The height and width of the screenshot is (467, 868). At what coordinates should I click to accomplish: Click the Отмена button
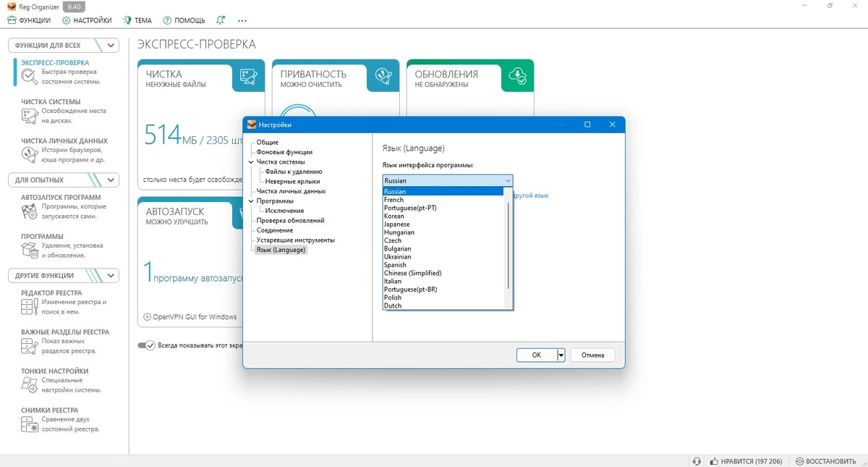click(592, 355)
